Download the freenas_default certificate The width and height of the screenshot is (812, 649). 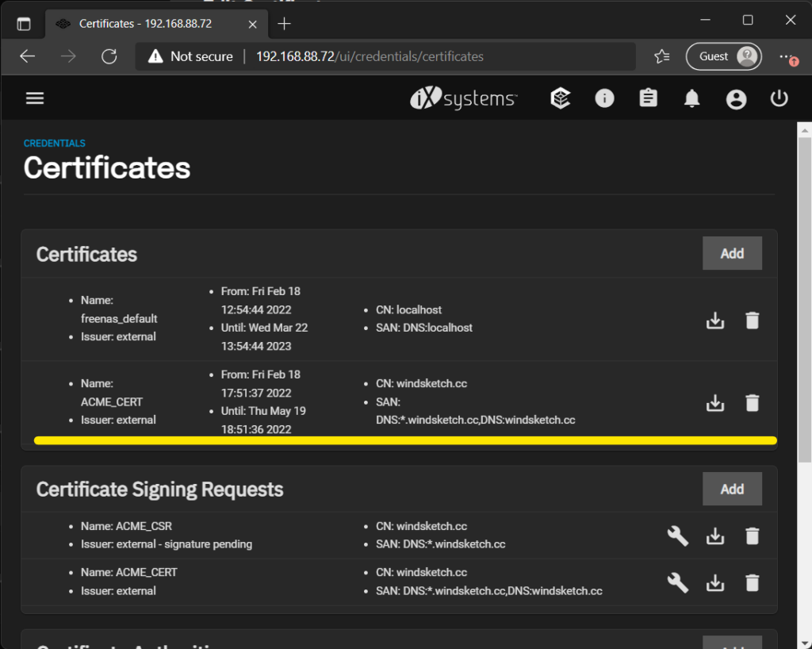coord(714,320)
